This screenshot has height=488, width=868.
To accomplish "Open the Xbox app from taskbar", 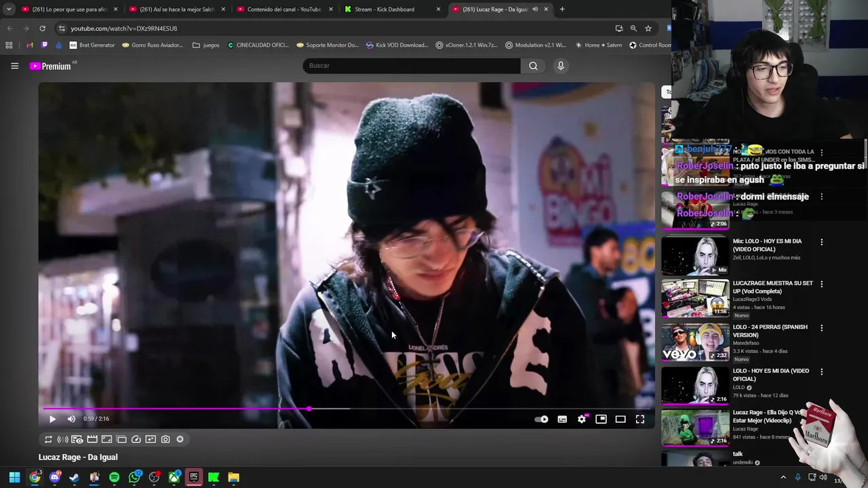I will [x=174, y=477].
